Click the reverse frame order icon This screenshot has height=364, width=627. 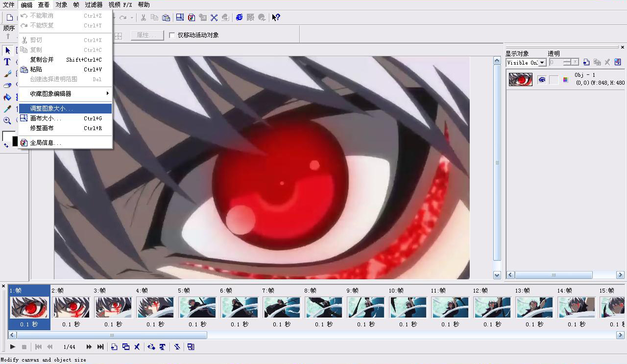[x=177, y=347]
